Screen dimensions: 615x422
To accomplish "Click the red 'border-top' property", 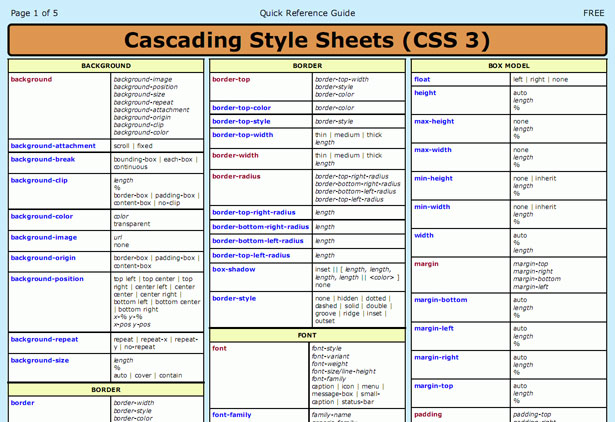I will tap(231, 79).
